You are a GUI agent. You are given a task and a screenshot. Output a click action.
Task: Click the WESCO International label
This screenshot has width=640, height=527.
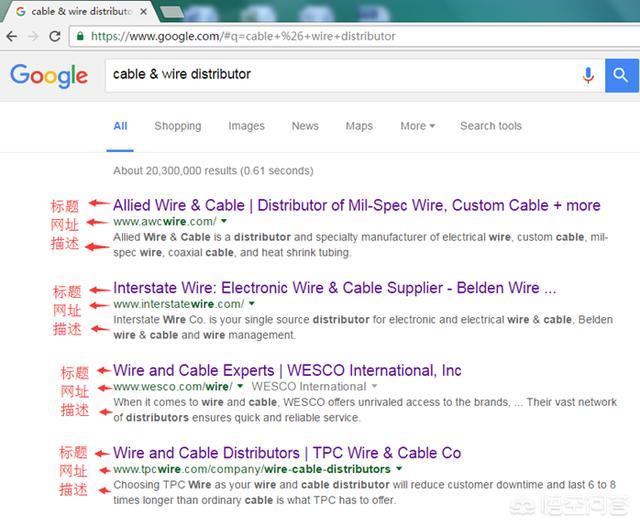pyautogui.click(x=309, y=387)
